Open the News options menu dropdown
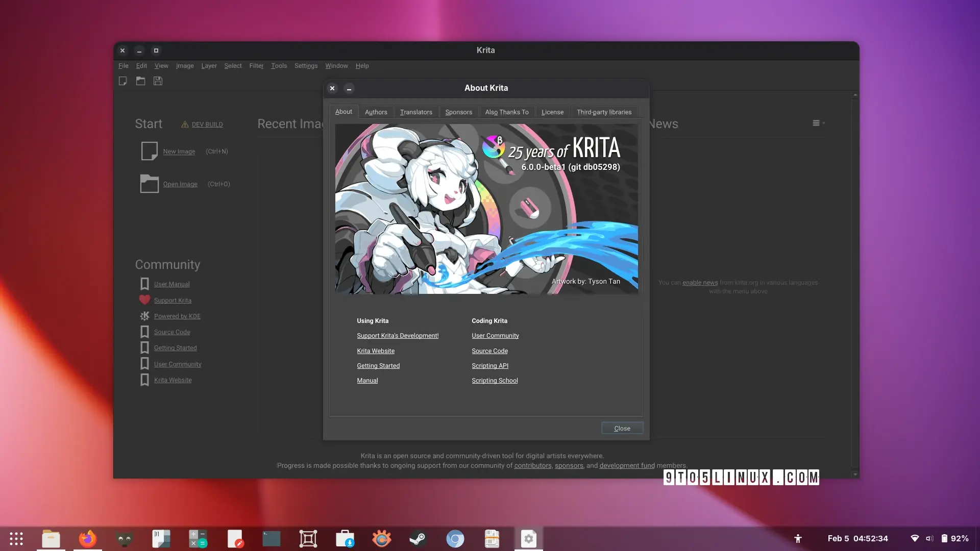 (x=818, y=123)
